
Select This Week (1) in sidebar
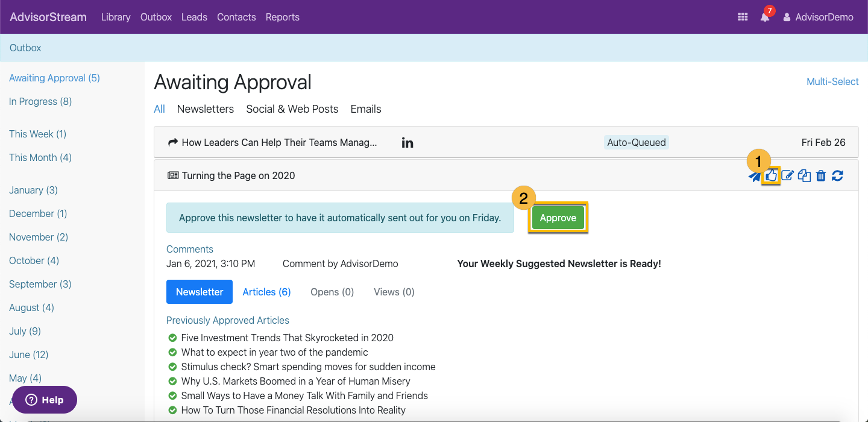click(x=38, y=134)
